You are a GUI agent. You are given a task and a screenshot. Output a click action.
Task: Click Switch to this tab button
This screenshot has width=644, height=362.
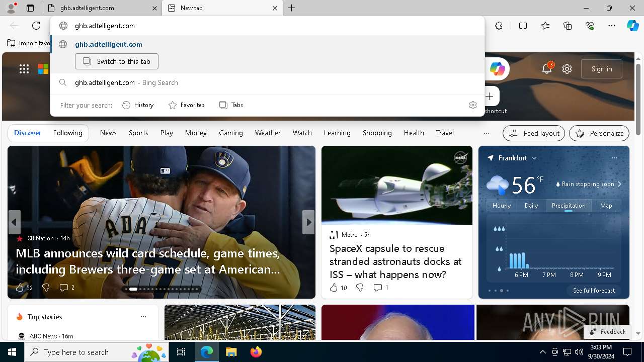(x=117, y=61)
